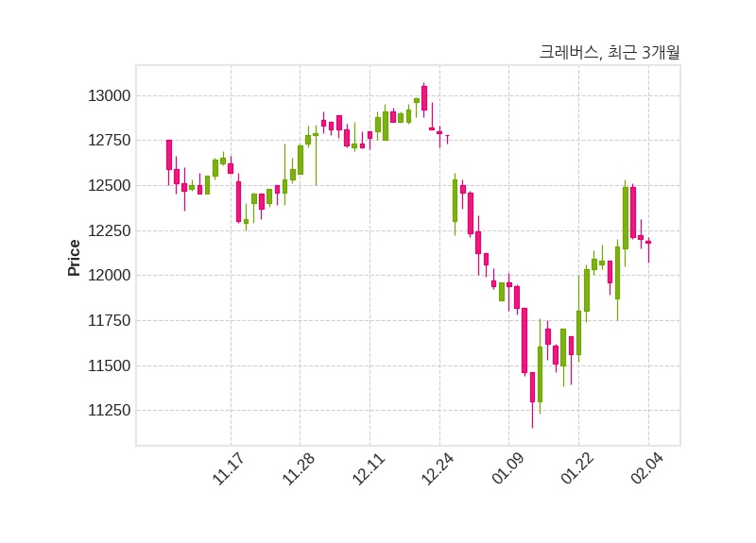Click the 11750 price tick label
Image resolution: width=756 pixels, height=543 pixels.
click(x=107, y=321)
